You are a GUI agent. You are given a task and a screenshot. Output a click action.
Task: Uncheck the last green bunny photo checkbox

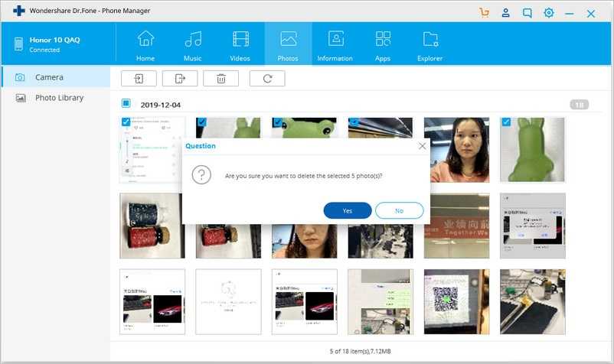pyautogui.click(x=506, y=122)
